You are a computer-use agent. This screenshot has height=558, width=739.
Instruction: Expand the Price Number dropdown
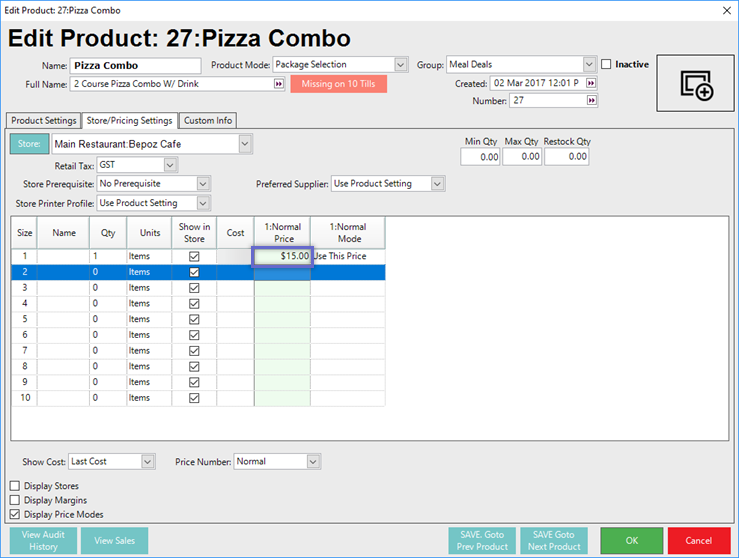coord(313,462)
